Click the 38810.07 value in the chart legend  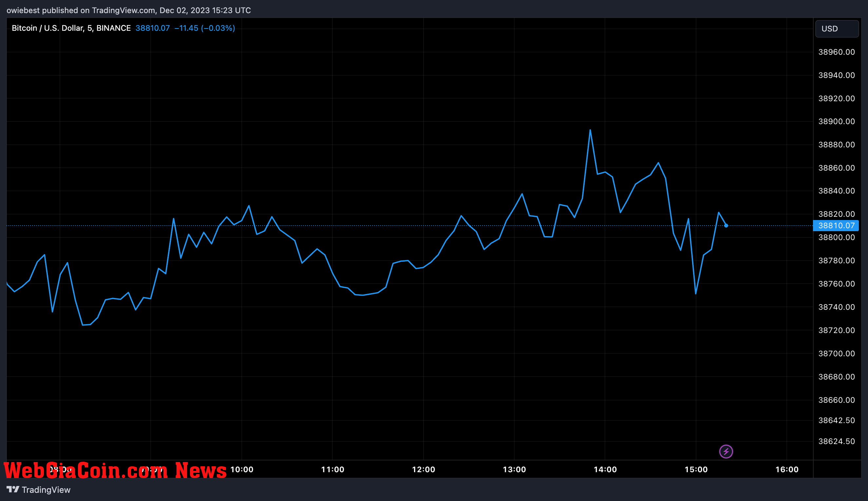point(152,28)
